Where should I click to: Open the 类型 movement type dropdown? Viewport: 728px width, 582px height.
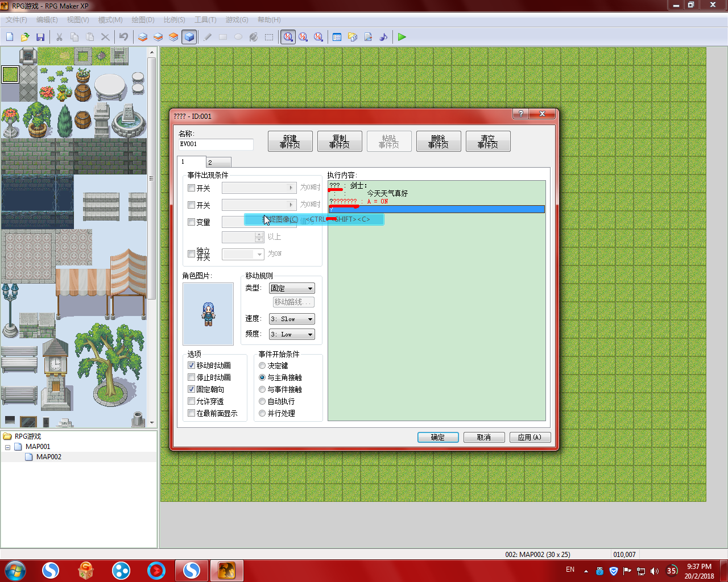pos(292,288)
